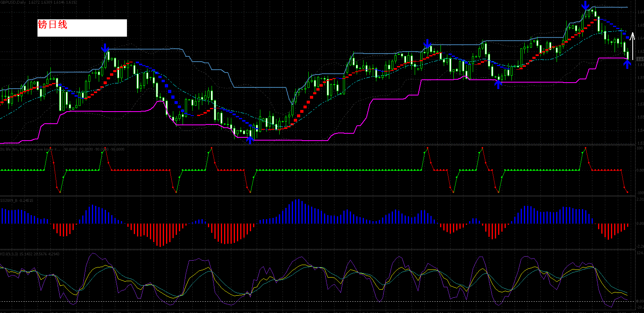Select the white up arrow beside the last candle
The height and width of the screenshot is (313, 644).
pyautogui.click(x=632, y=46)
